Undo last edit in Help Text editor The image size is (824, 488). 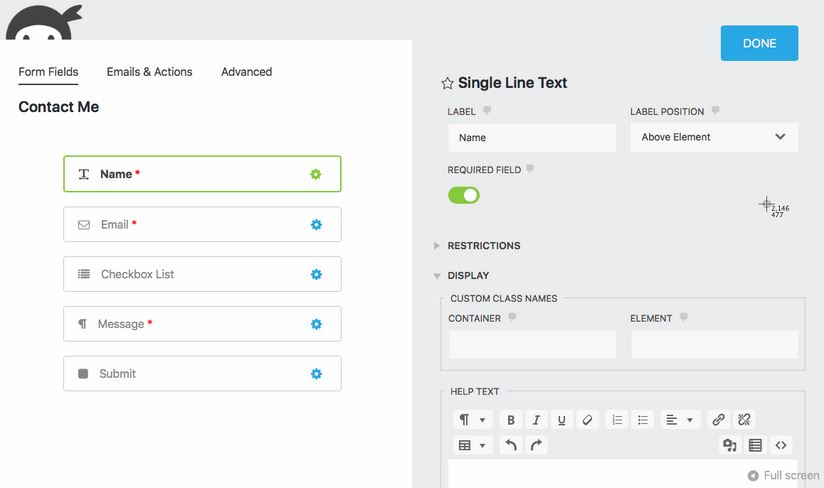510,445
